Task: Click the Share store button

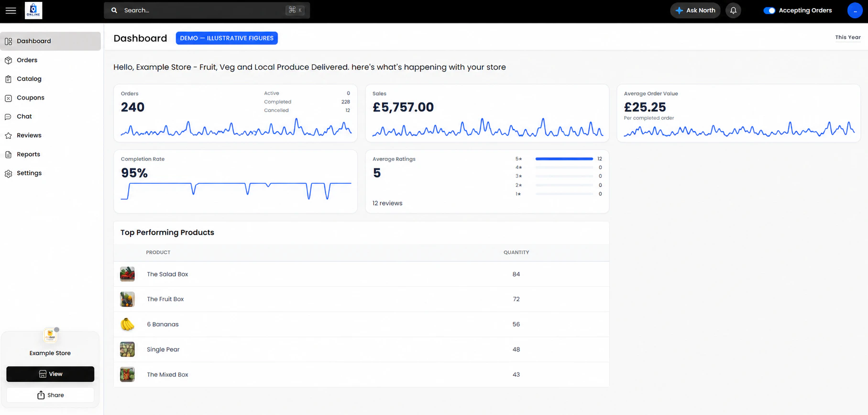Action: coord(50,395)
